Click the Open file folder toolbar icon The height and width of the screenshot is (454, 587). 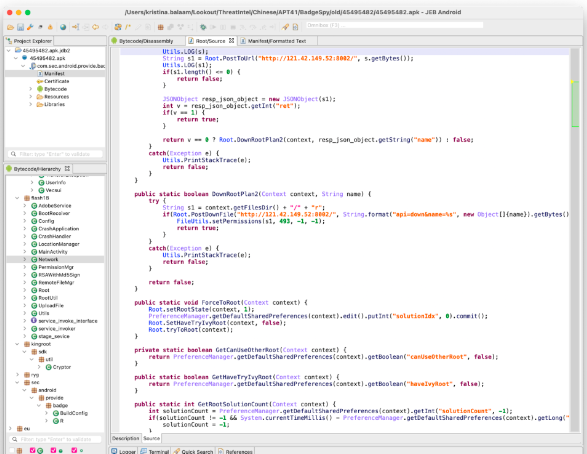click(x=10, y=27)
